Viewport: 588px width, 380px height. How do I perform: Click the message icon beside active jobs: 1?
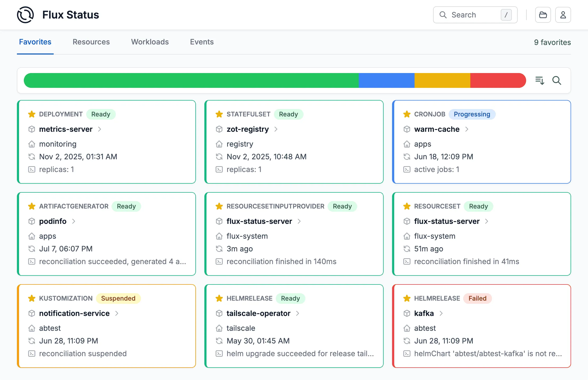pos(407,169)
